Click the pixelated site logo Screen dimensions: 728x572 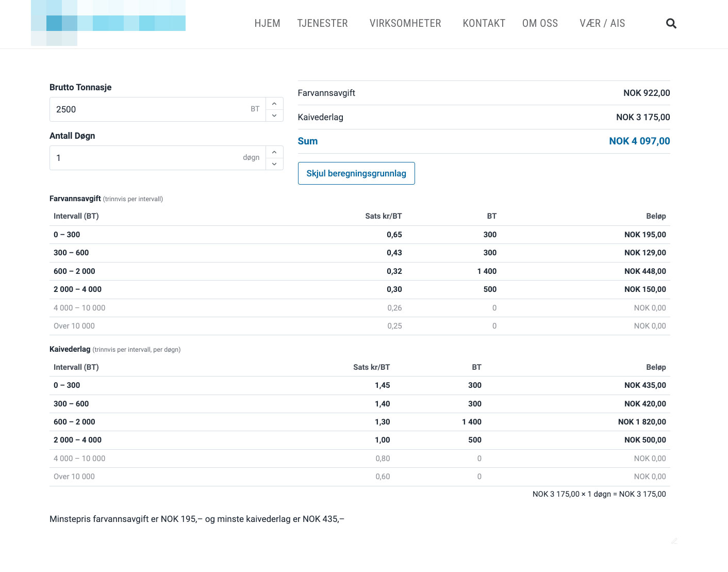108,23
